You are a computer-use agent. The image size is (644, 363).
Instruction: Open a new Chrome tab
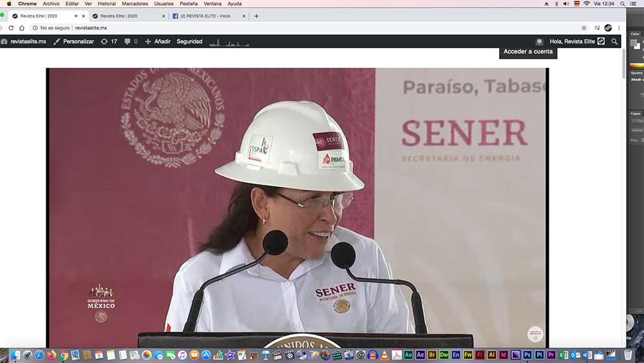[x=256, y=16]
